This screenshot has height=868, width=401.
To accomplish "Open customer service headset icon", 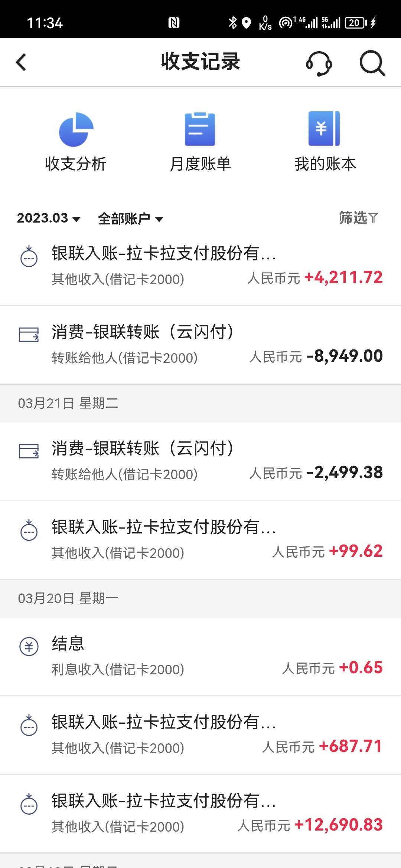I will tap(319, 63).
